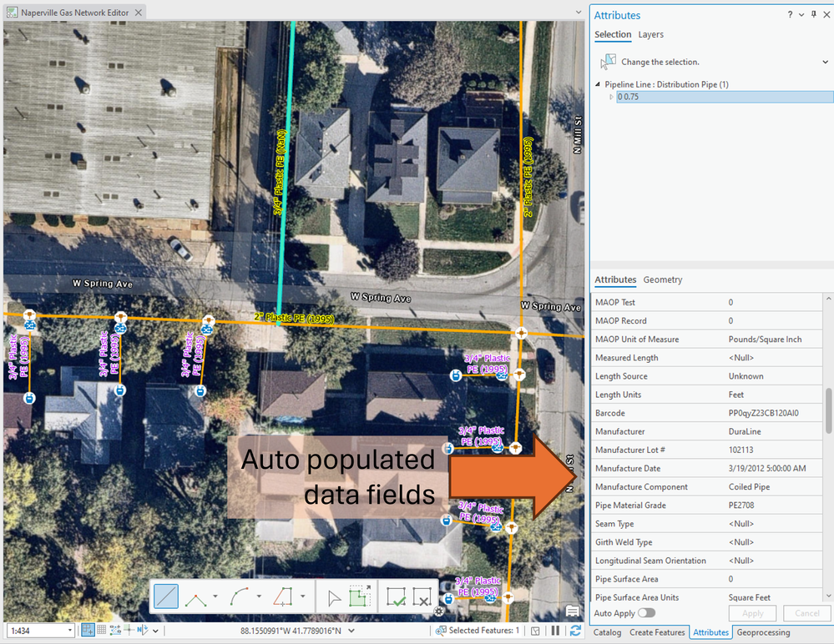Click the edit vertices tool
Viewport: 834px width, 644px height.
(x=360, y=596)
